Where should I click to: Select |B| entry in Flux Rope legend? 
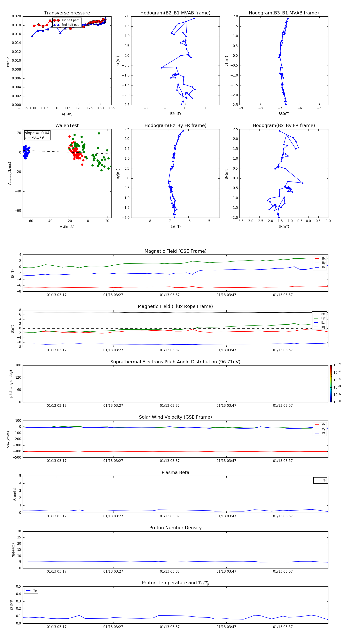tap(320, 327)
